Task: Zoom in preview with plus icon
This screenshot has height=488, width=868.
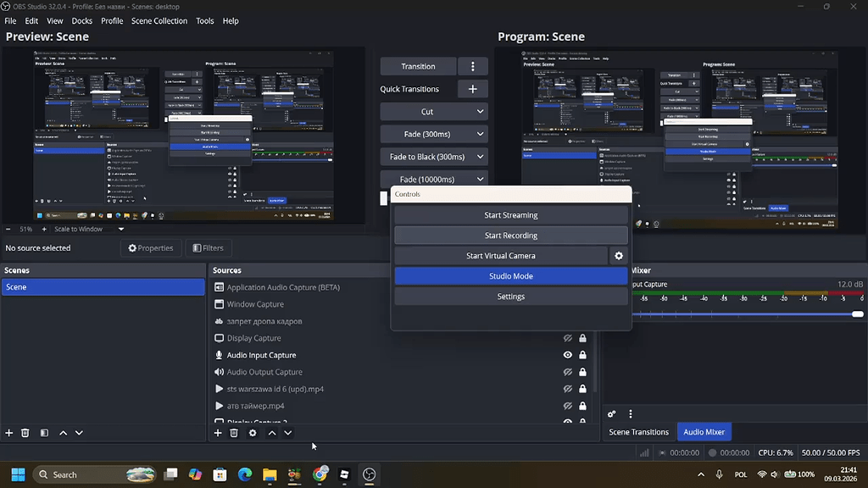Action: (x=44, y=229)
